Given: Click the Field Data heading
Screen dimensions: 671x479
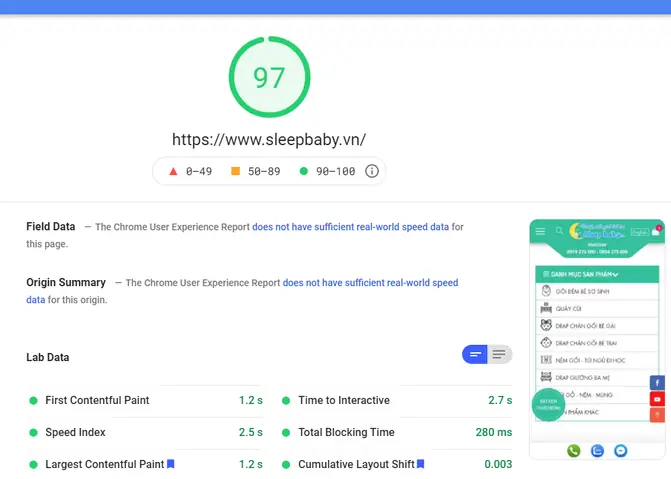Looking at the screenshot, I should (x=50, y=226).
